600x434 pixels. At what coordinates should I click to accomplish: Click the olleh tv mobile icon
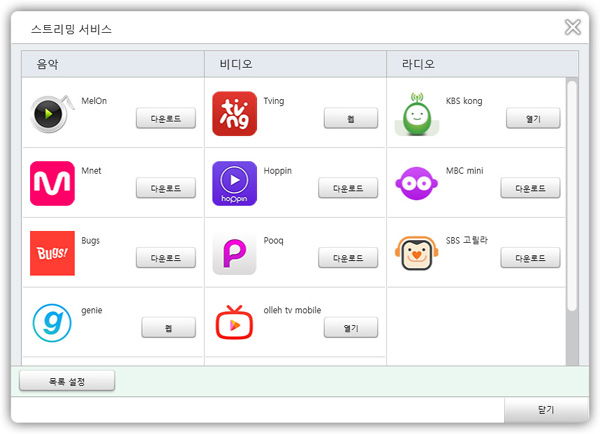pos(235,322)
